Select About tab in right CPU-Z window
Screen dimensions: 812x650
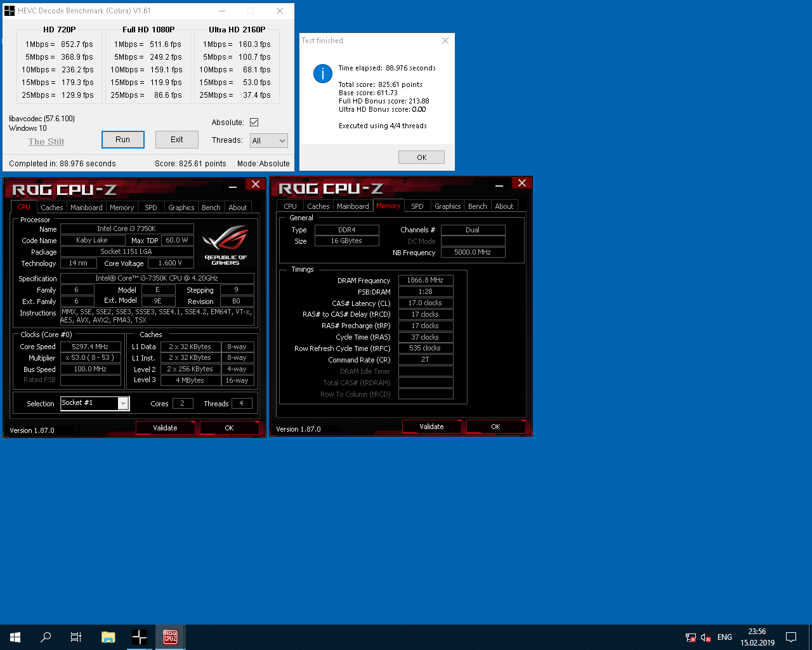(504, 206)
